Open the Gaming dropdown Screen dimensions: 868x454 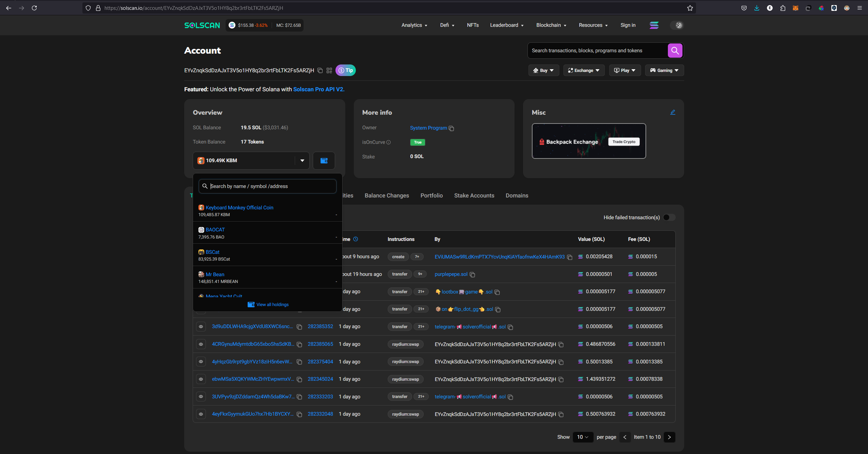point(664,70)
